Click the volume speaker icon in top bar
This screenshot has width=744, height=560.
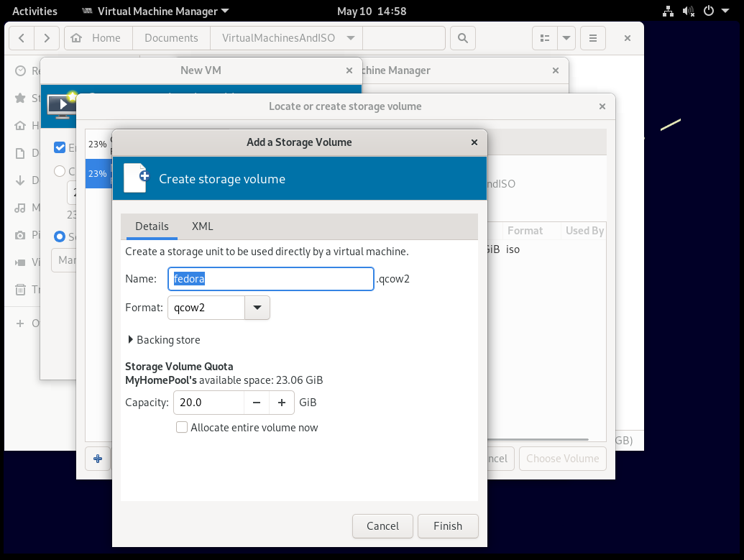[x=688, y=11]
